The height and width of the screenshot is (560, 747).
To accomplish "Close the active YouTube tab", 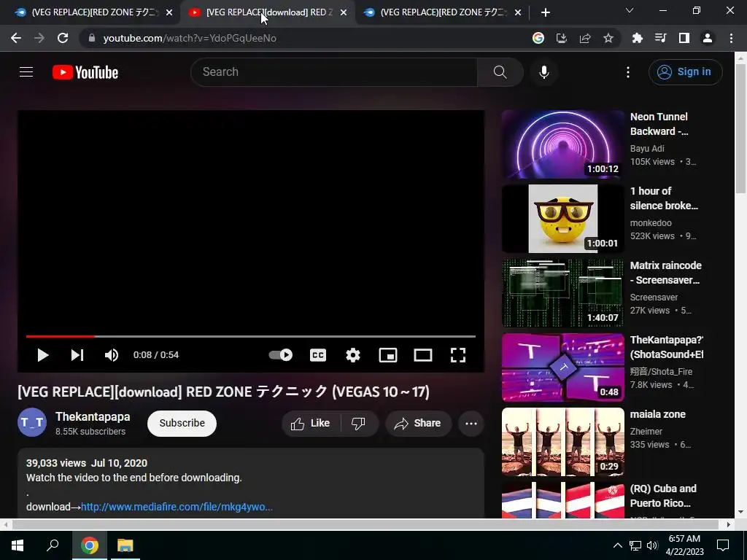I will point(344,13).
